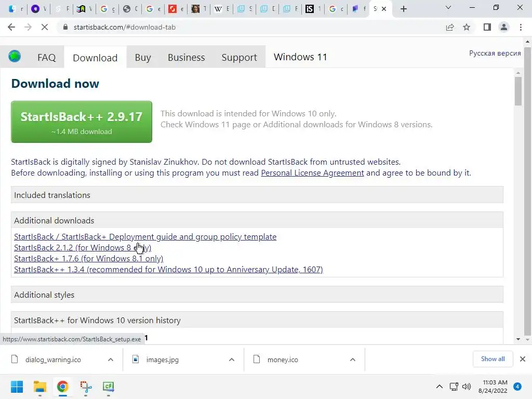This screenshot has height=399, width=532.
Task: Switch to the Wikipedia tab
Action: 221,9
